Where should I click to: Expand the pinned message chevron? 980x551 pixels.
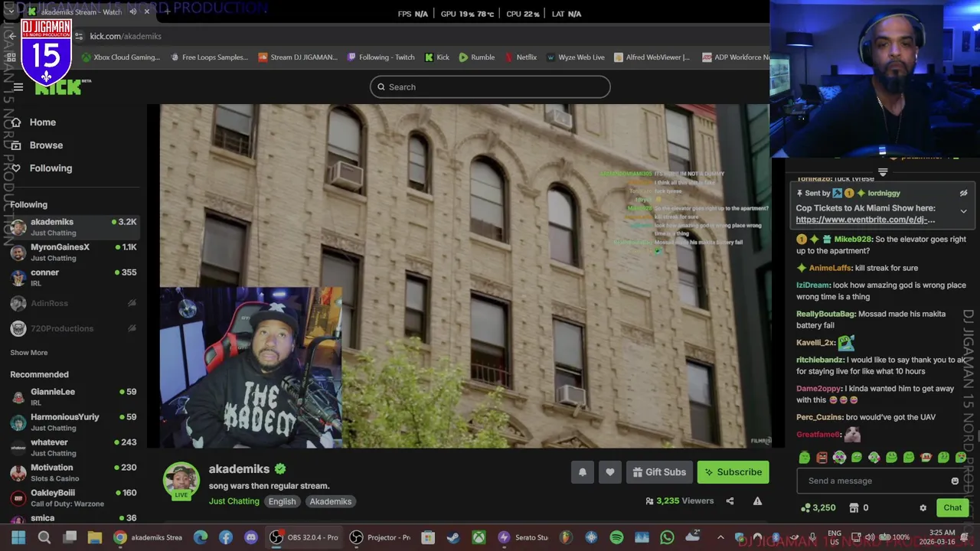[x=964, y=211]
